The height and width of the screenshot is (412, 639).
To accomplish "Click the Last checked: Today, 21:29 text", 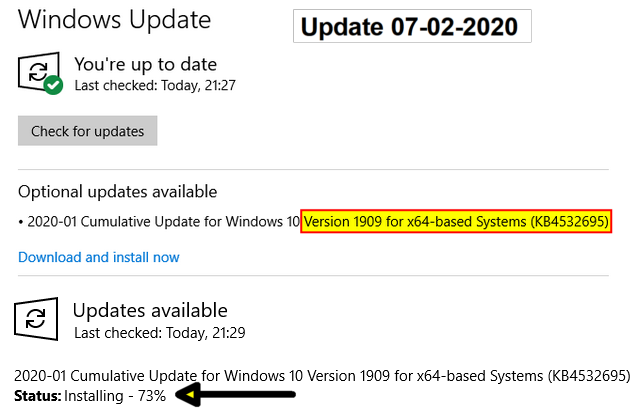I will click(160, 333).
